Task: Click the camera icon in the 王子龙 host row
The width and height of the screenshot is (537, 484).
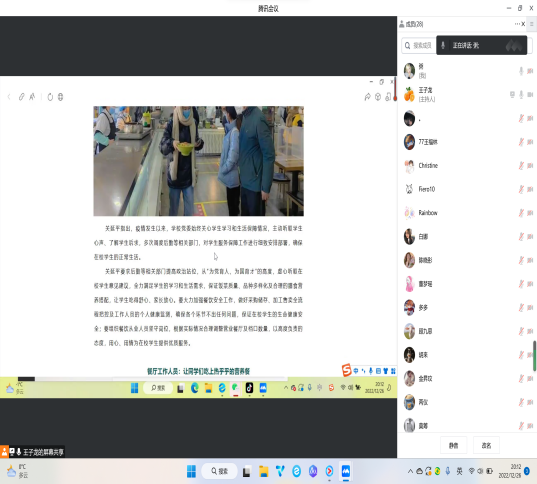Action: tap(530, 95)
